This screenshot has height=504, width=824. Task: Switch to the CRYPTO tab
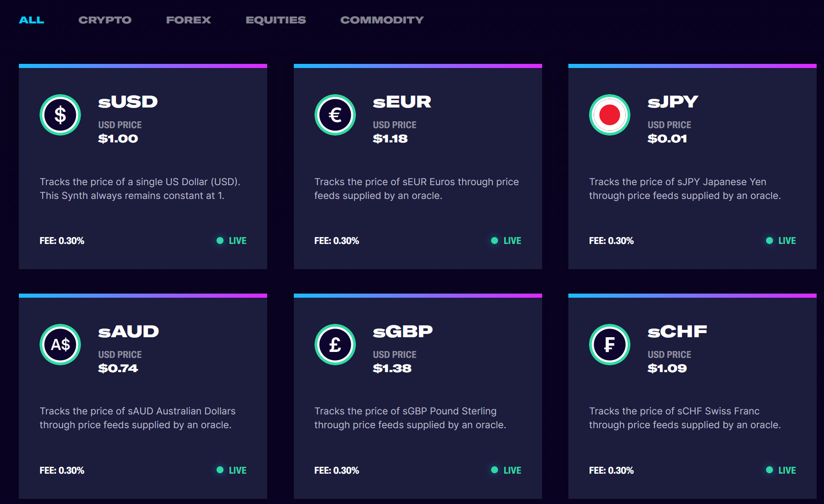coord(105,20)
